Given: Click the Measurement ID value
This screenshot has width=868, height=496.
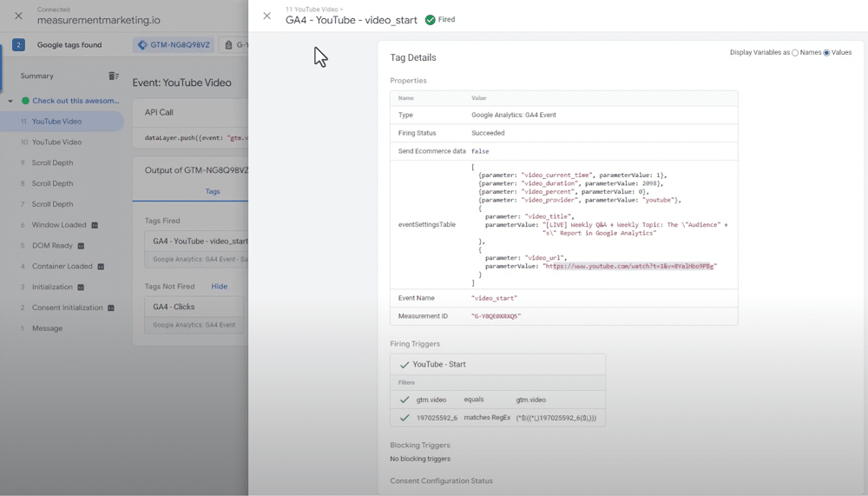Looking at the screenshot, I should tap(496, 316).
